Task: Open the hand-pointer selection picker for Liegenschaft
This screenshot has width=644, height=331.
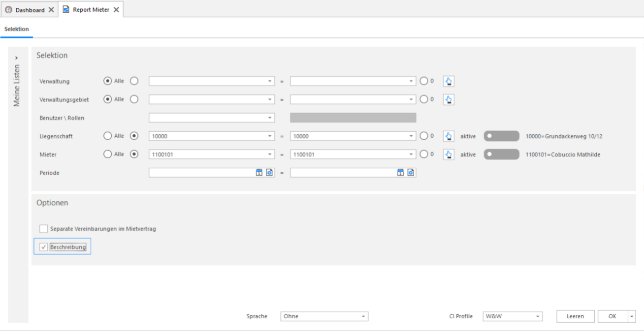Action: point(448,136)
